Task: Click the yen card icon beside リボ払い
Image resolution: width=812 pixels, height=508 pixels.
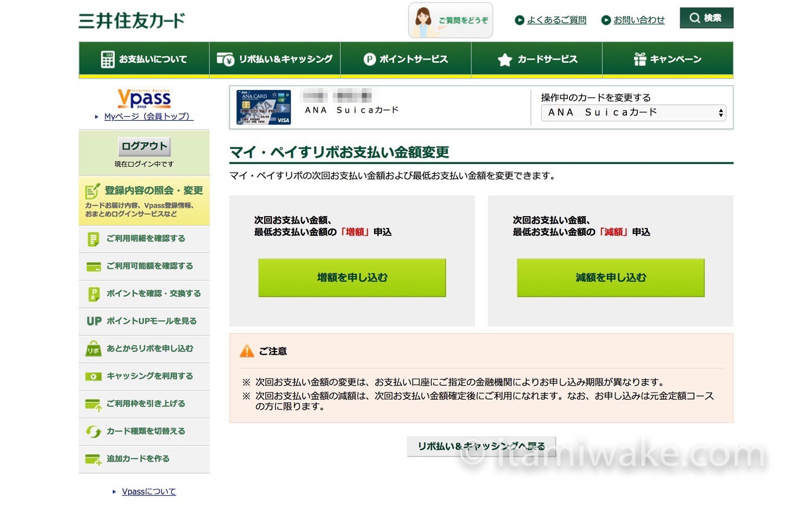Action: (225, 59)
